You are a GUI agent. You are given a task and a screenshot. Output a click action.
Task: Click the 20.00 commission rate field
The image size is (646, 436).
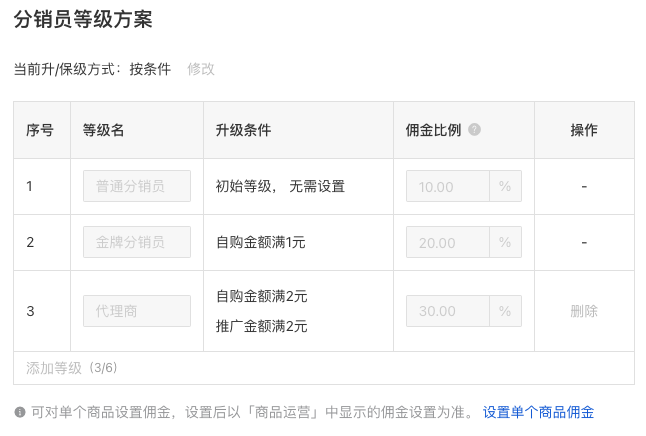(448, 242)
